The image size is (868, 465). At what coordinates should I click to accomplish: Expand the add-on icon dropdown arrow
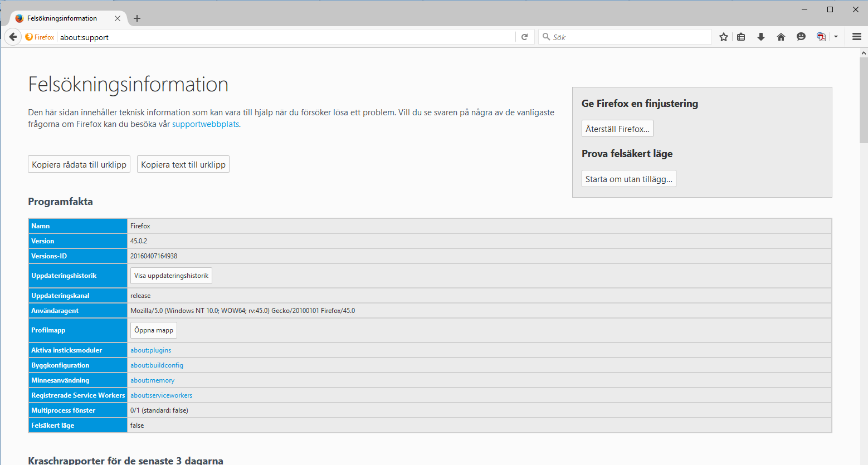(836, 37)
